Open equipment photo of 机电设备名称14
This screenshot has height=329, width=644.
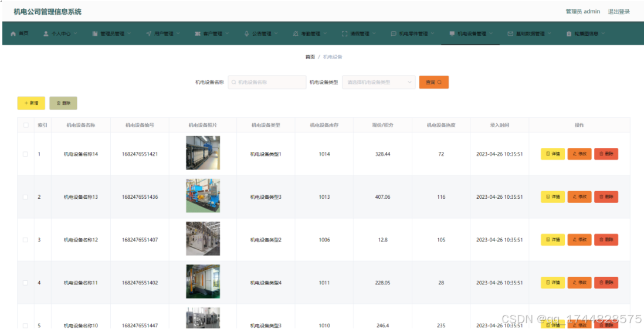tap(203, 153)
